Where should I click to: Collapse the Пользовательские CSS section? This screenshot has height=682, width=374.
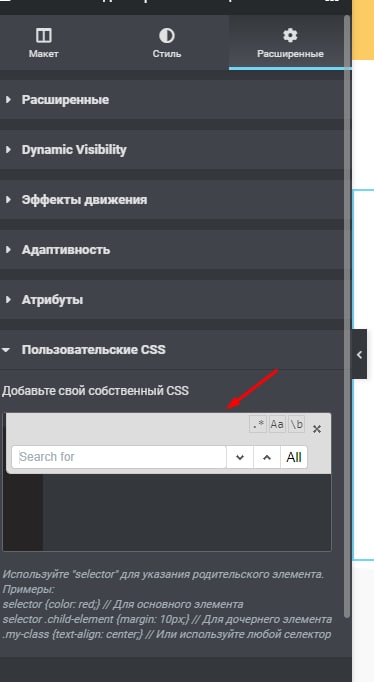pos(172,350)
